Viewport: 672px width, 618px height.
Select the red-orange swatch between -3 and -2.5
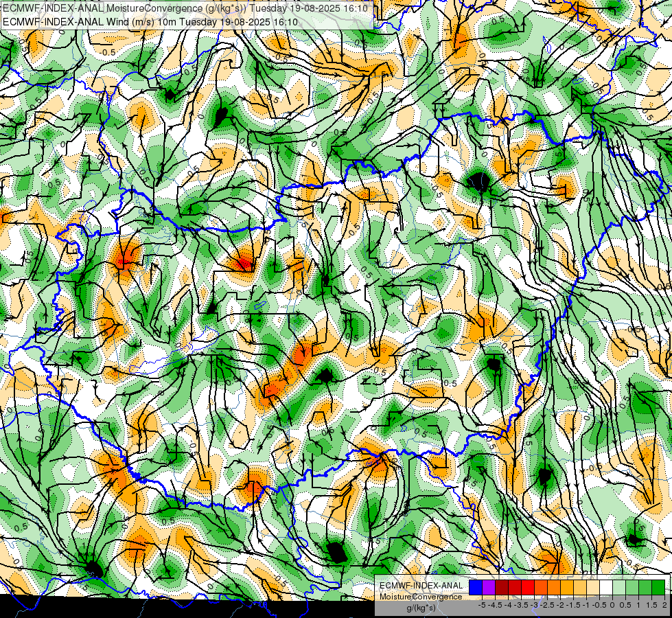(x=541, y=587)
